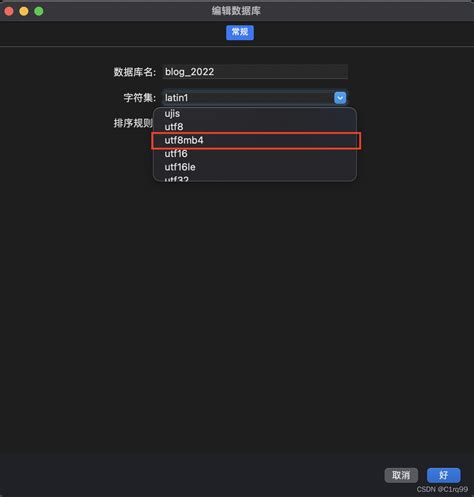Screen dimensions: 474x497
Task: Click the 数据库名 label
Action: [x=135, y=72]
